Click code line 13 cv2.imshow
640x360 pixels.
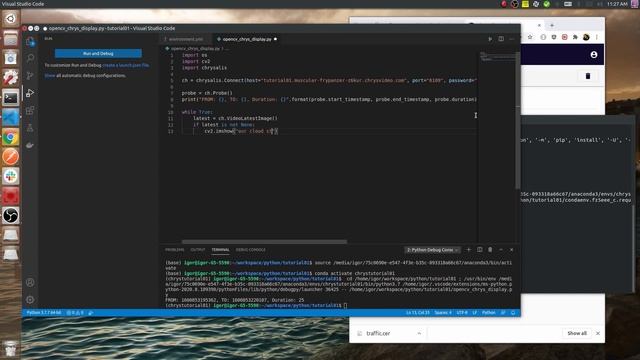pyautogui.click(x=241, y=131)
